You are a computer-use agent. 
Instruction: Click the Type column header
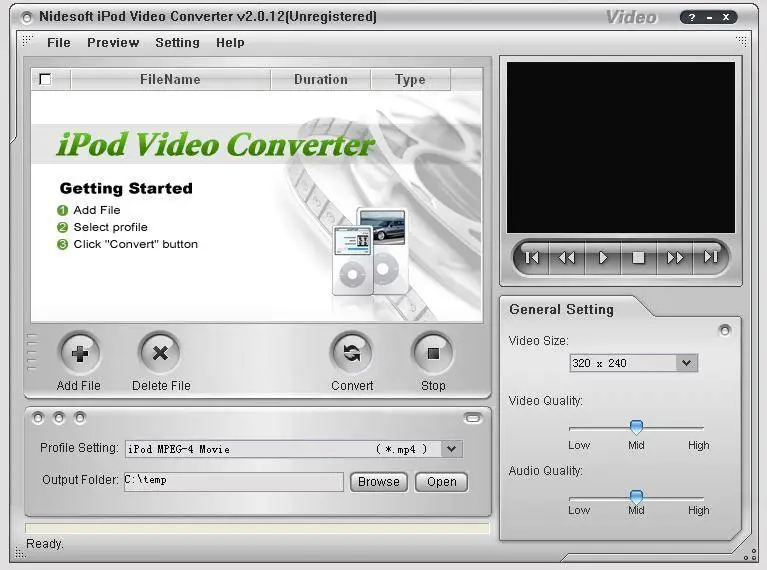(410, 79)
